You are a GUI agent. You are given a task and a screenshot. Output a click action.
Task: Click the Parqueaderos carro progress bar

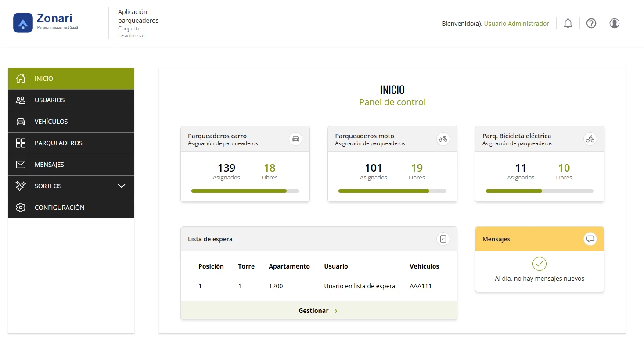(245, 191)
